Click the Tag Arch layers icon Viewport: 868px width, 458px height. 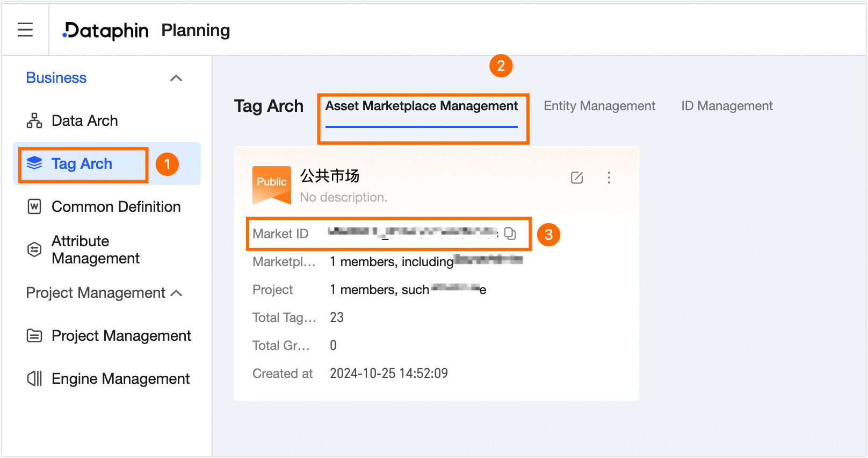pyautogui.click(x=34, y=163)
